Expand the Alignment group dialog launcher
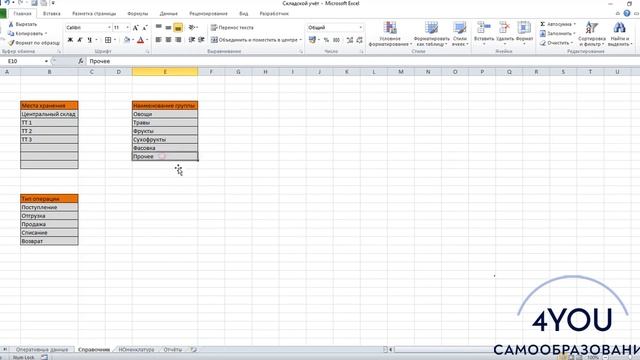This screenshot has width=640, height=360. (x=301, y=52)
